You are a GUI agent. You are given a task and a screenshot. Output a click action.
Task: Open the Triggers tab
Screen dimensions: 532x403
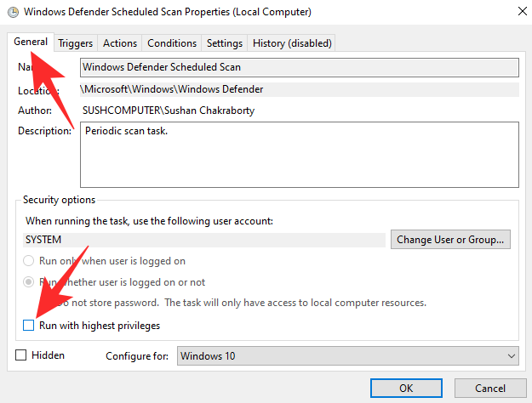point(75,43)
